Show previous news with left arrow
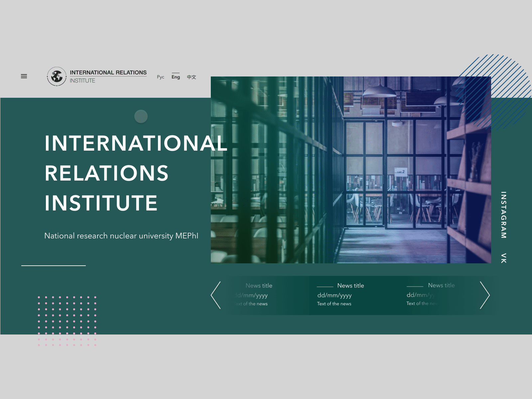 [216, 295]
